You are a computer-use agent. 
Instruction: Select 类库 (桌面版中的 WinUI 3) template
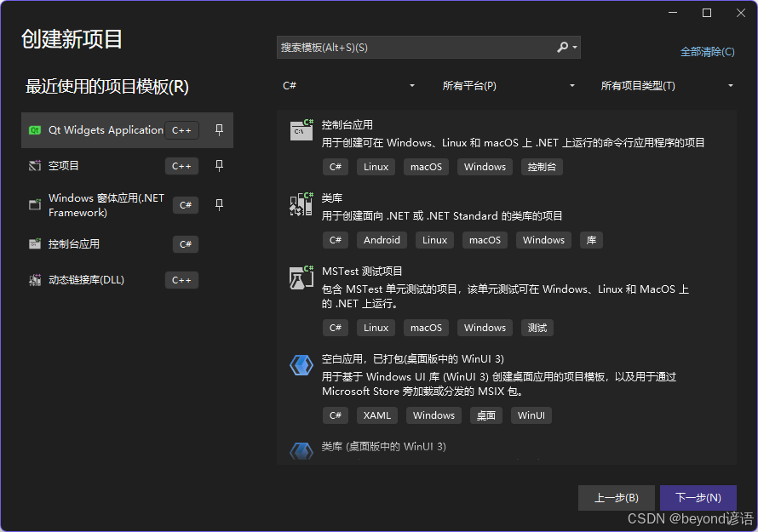coord(384,447)
